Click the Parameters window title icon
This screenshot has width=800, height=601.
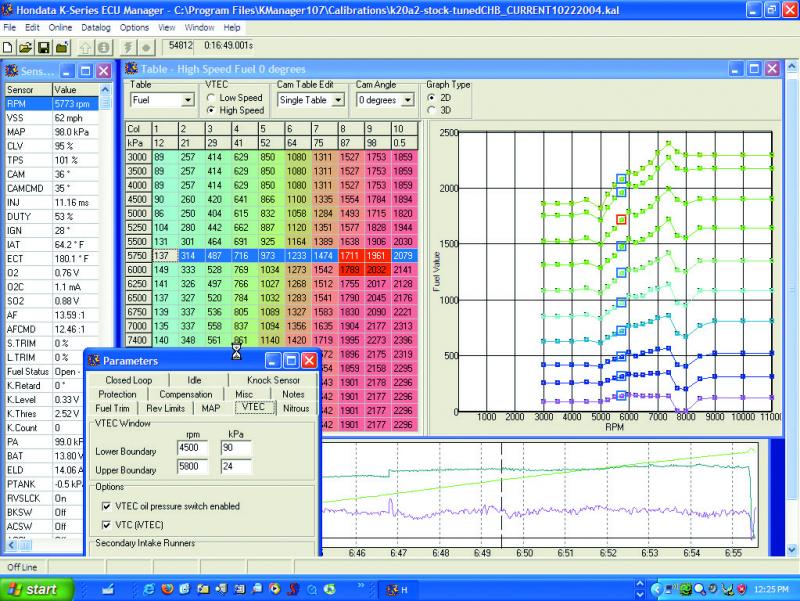[94, 361]
